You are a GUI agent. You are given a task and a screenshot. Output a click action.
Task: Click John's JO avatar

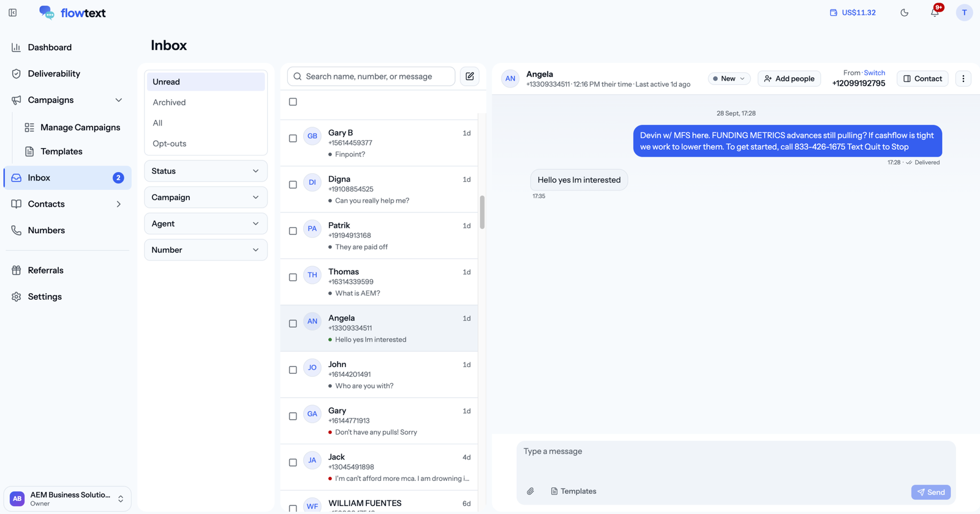tap(312, 368)
